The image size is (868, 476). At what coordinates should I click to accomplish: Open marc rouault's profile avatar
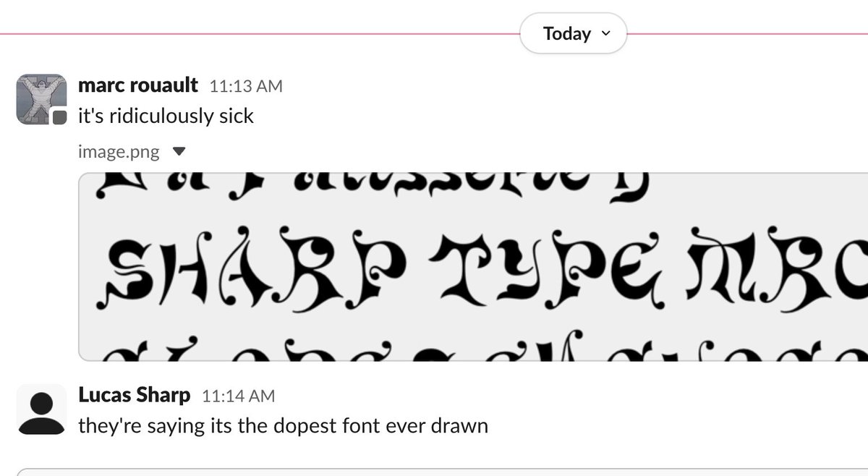(x=41, y=98)
